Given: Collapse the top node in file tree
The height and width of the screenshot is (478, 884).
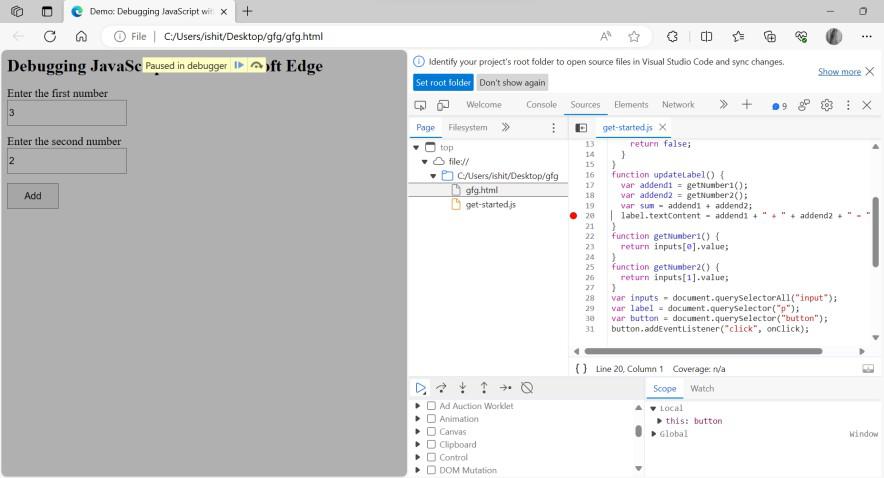Looking at the screenshot, I should click(x=417, y=148).
